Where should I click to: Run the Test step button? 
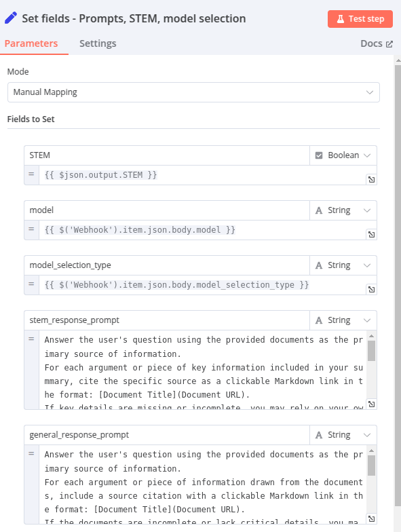coord(360,19)
